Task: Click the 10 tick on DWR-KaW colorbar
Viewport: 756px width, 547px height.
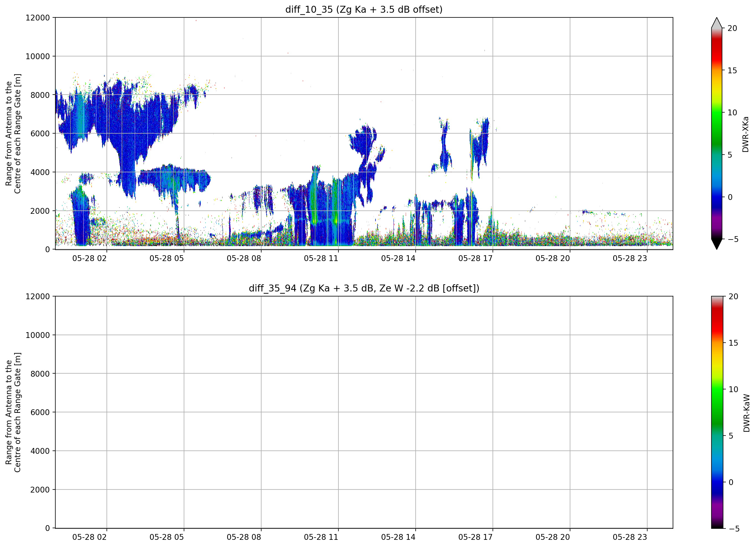Action: point(733,389)
